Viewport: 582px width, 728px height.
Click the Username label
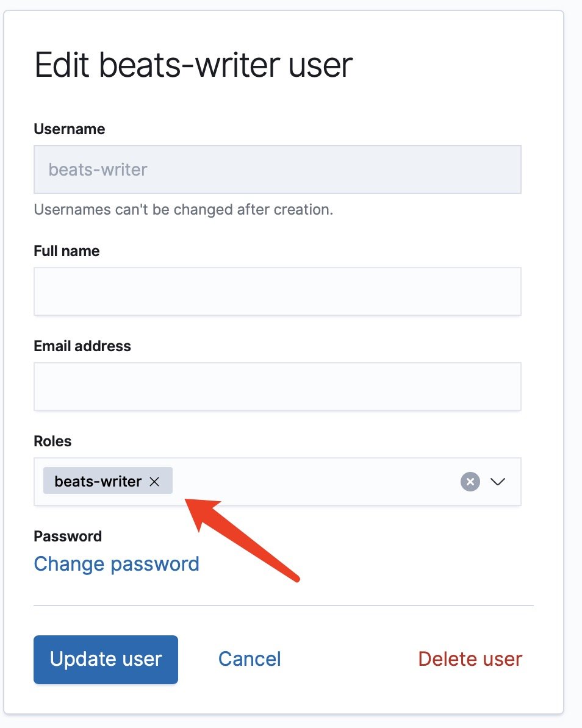pyautogui.click(x=69, y=129)
